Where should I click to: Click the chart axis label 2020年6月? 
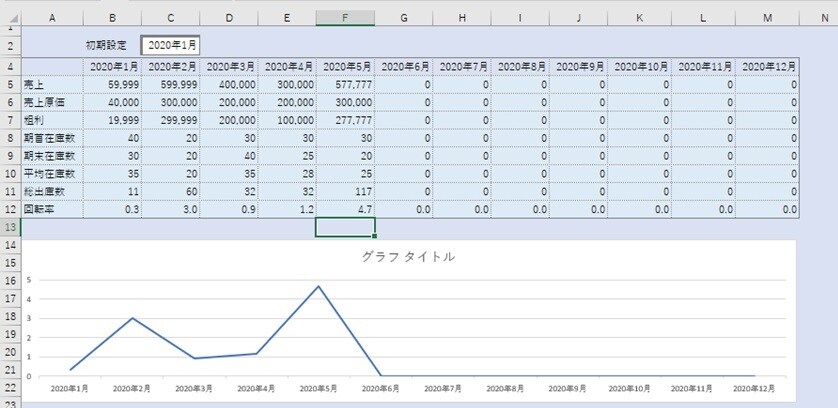pyautogui.click(x=381, y=389)
